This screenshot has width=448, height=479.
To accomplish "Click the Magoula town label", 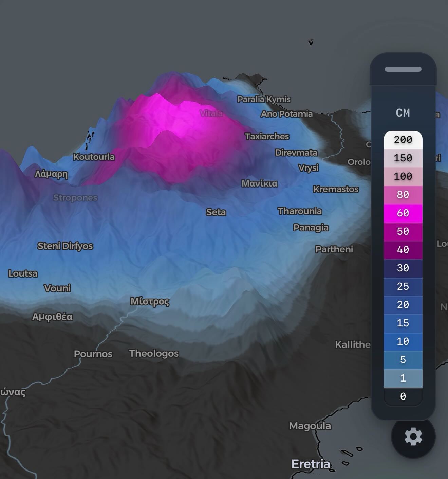I will (310, 426).
